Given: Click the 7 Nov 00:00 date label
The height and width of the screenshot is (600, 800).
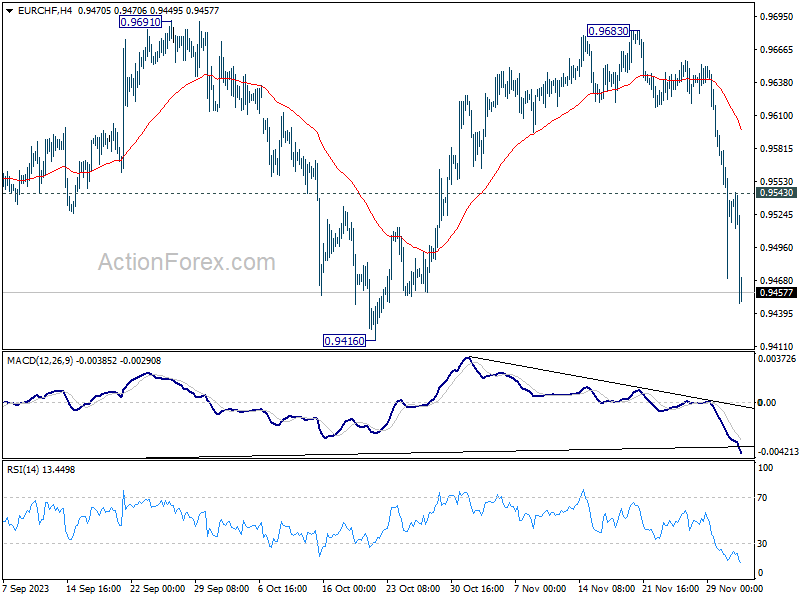Looking at the screenshot, I should (540, 589).
